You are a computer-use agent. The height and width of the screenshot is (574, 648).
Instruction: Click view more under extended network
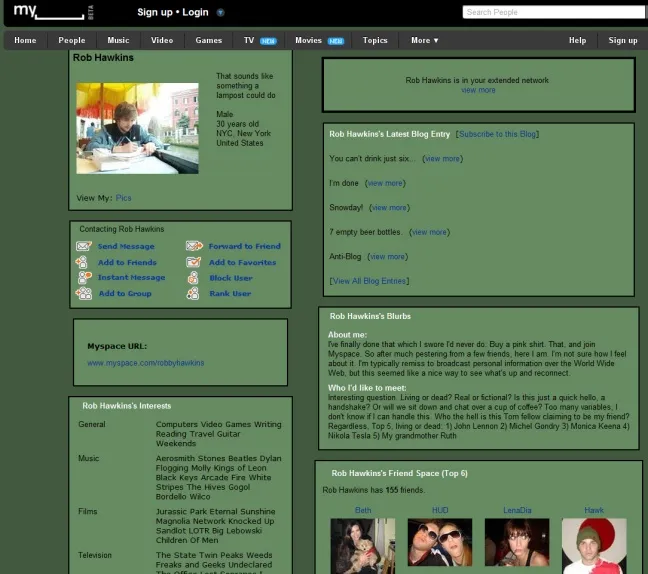(478, 90)
